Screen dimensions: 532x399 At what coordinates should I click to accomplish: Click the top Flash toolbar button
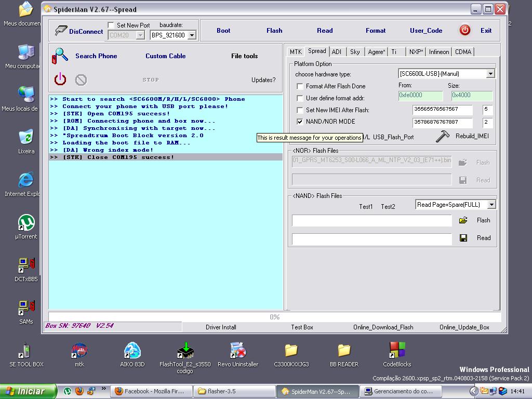coord(274,31)
